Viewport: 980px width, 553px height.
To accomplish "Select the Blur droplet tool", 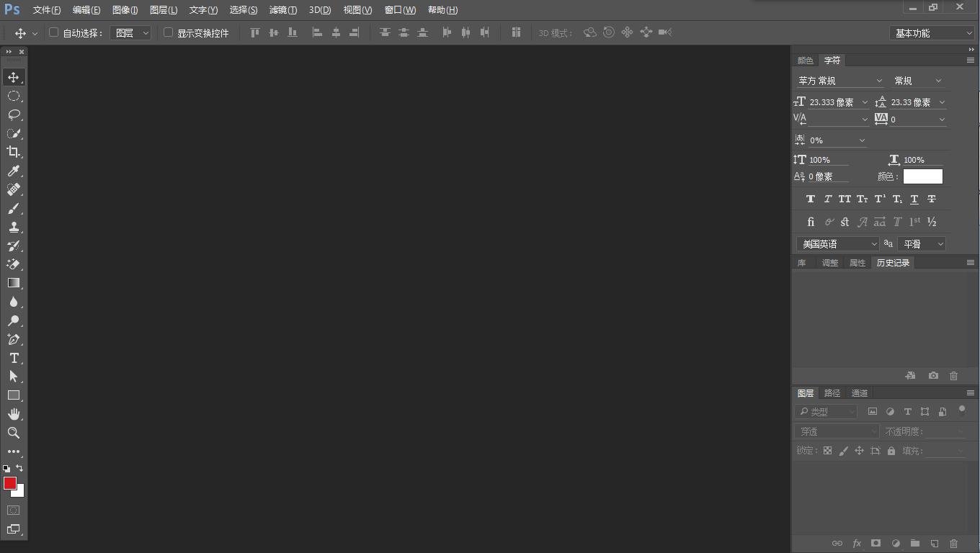I will pyautogui.click(x=14, y=302).
